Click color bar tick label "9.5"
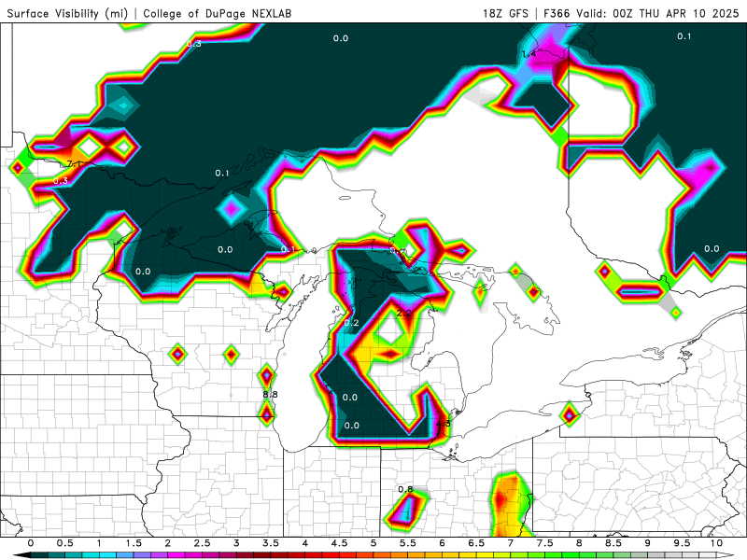This screenshot has width=747, height=560. point(683,543)
